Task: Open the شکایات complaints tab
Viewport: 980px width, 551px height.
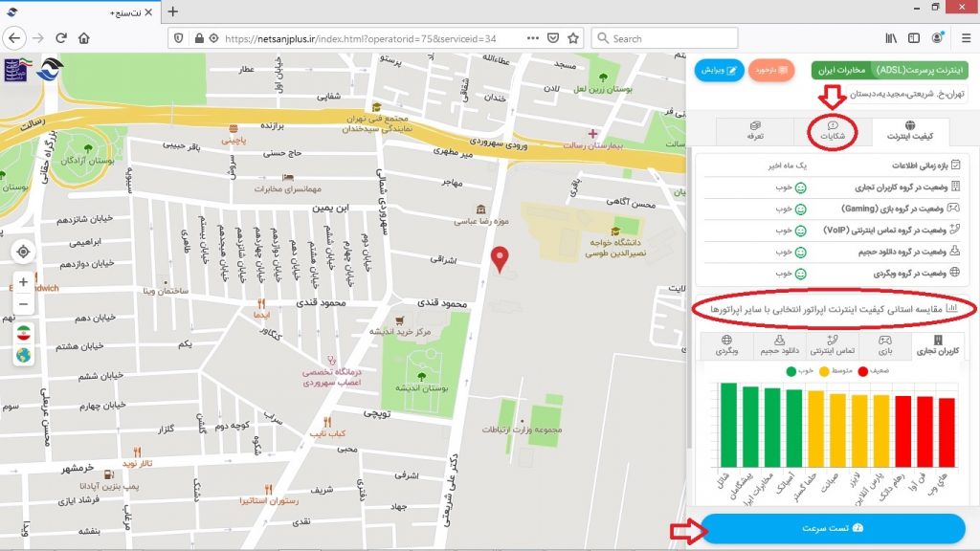Action: [x=833, y=131]
